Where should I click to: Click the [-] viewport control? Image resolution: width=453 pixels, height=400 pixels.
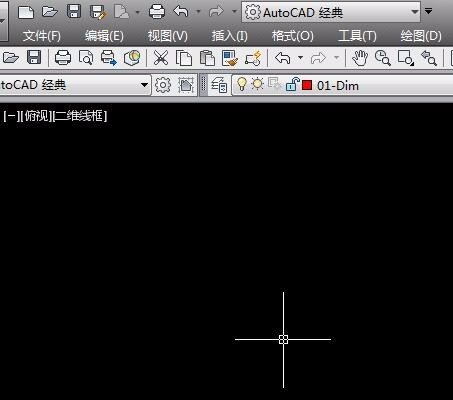click(x=11, y=116)
